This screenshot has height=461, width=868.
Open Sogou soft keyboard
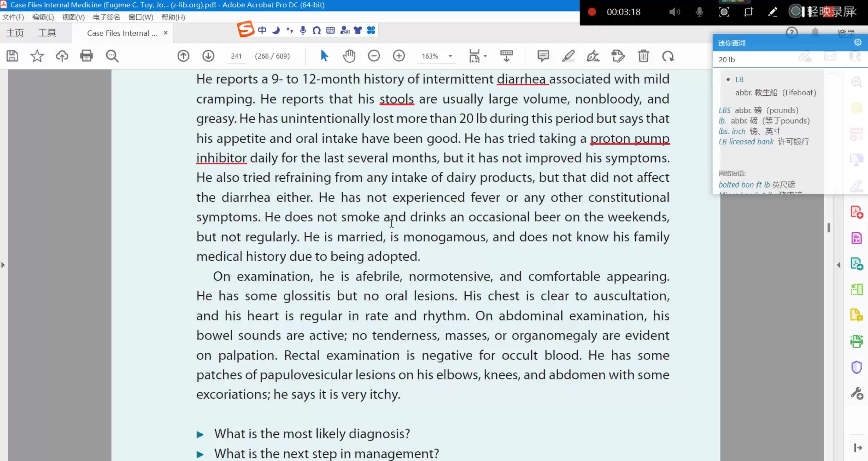(331, 30)
